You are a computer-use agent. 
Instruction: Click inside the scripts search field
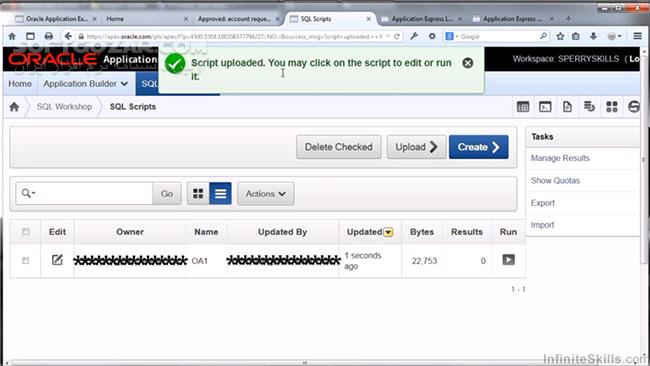pyautogui.click(x=95, y=194)
